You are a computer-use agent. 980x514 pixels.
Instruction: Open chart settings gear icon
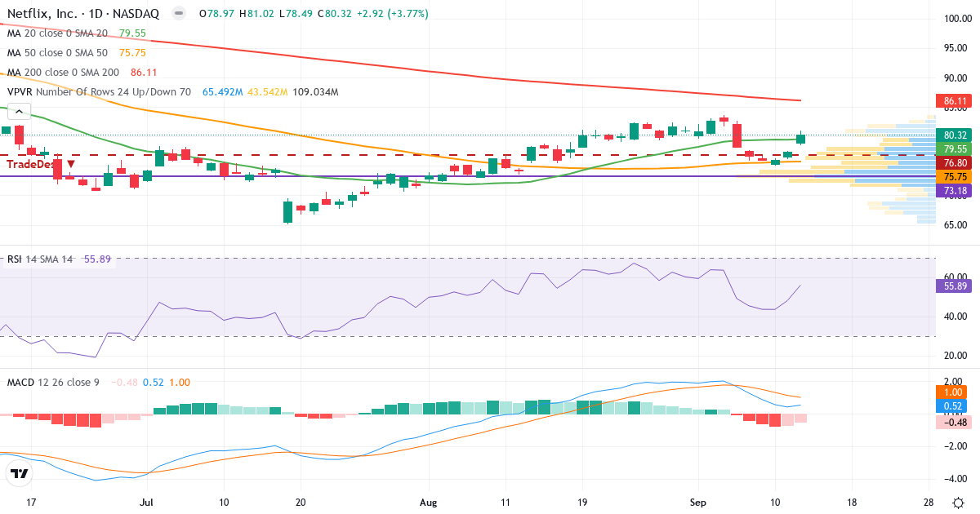click(956, 502)
